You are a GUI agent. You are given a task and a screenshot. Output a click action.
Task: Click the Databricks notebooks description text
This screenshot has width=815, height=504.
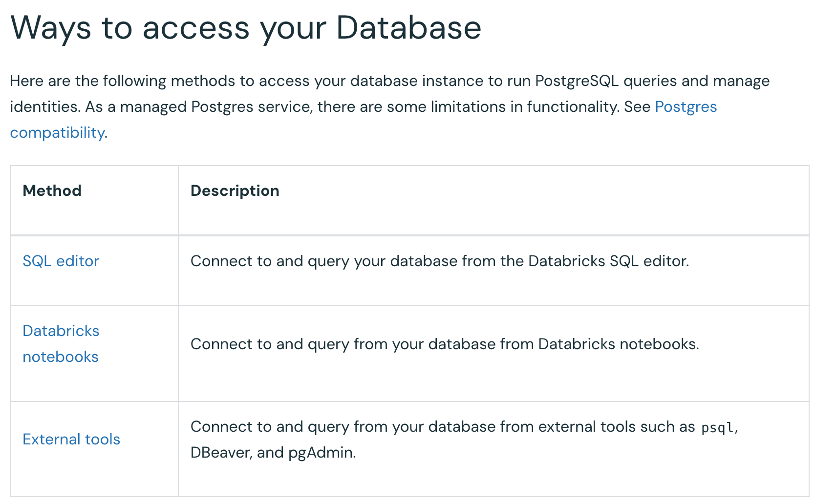click(445, 344)
